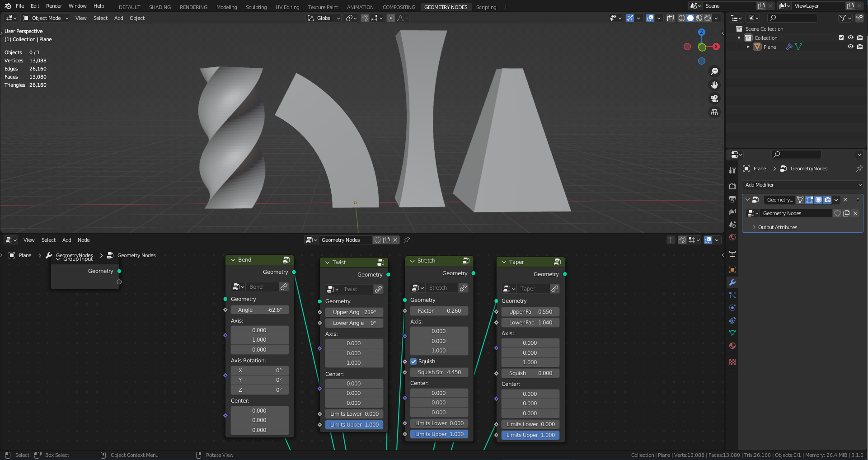Screen dimensions: 868x460
Task: Switch to the Sculpting workspace tab
Action: [256, 7]
